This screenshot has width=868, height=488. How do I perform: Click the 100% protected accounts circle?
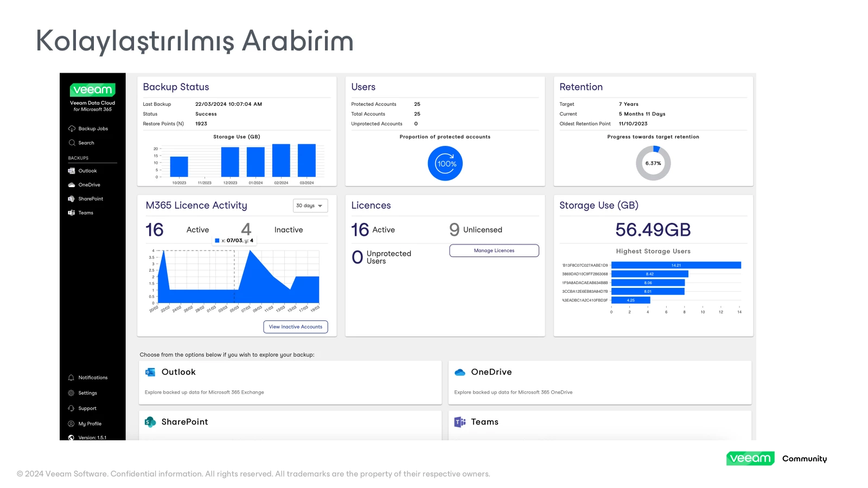[x=445, y=163]
